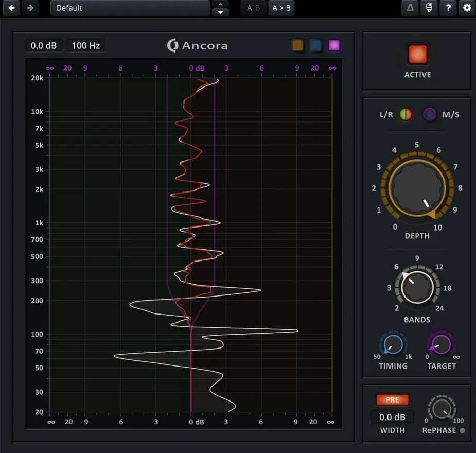
Task: Click the 0.0 dB WIDTH value field
Action: [392, 417]
